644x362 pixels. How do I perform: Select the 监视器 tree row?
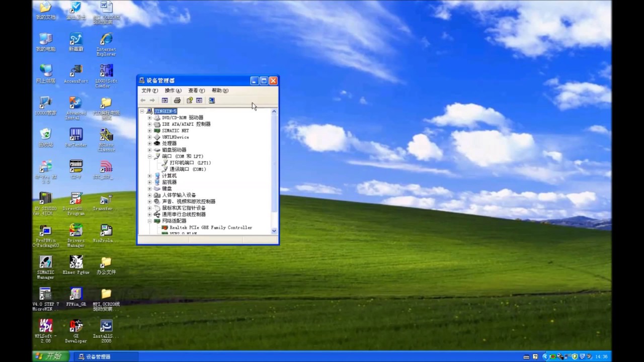click(166, 182)
